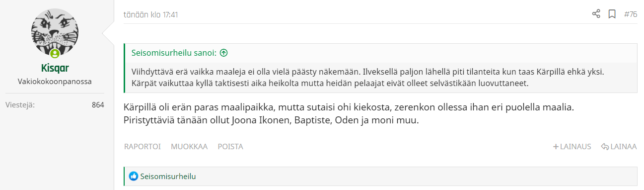Click the Kisqar avatar image
644x190 pixels.
(x=55, y=33)
